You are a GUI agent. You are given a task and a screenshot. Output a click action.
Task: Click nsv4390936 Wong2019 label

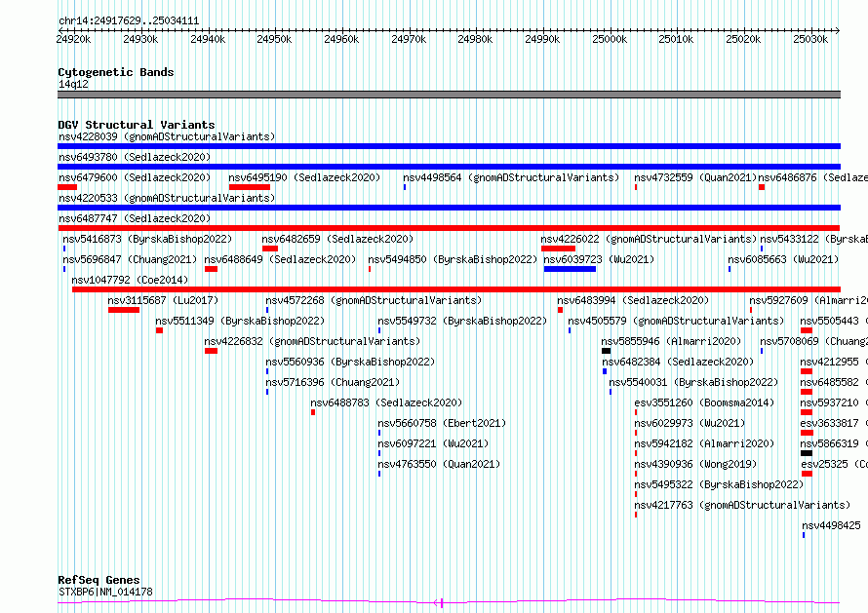tap(695, 464)
